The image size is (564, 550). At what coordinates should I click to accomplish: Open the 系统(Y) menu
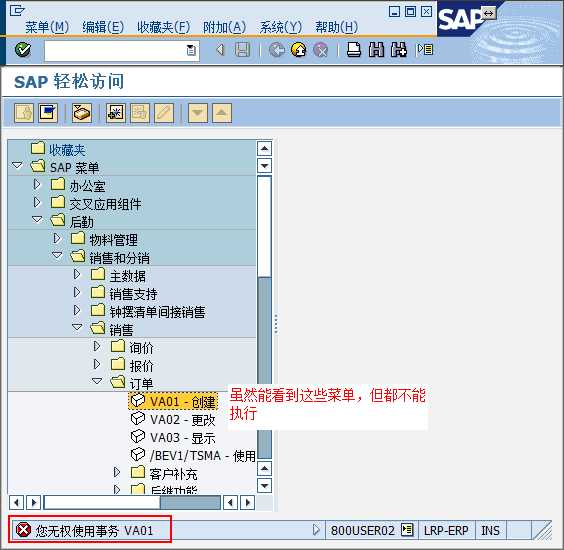281,27
